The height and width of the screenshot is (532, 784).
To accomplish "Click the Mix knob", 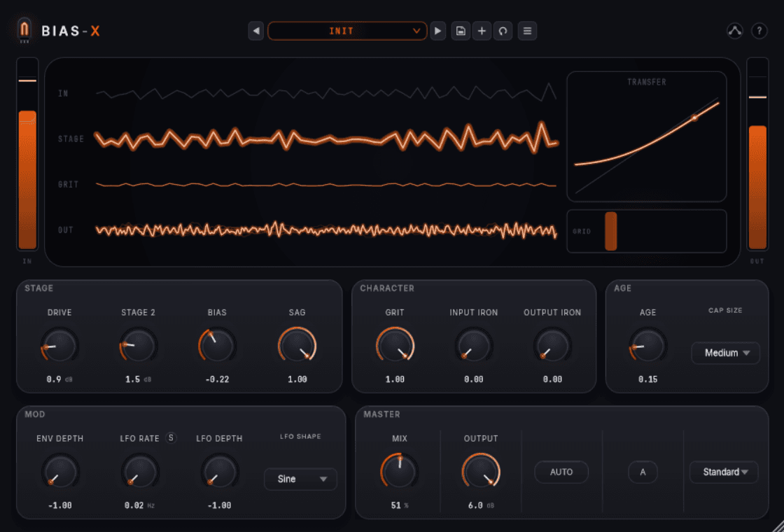I will coord(400,472).
